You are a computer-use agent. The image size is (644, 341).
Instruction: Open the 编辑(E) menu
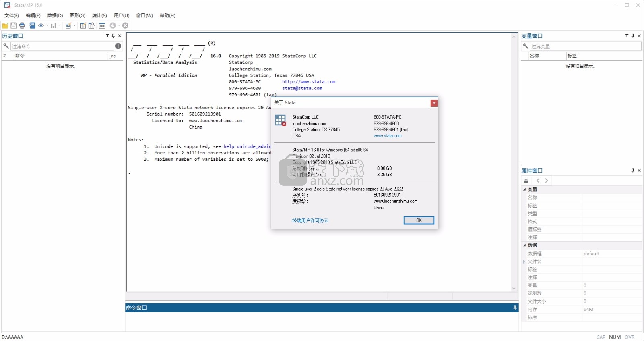pos(33,15)
